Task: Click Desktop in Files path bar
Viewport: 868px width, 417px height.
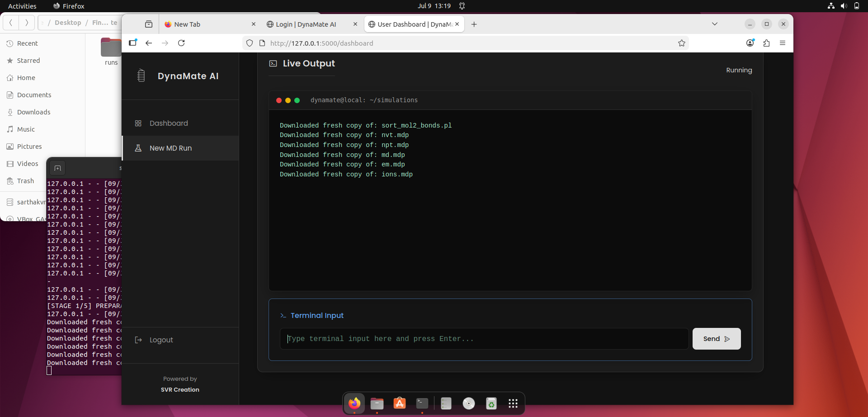Action: [68, 23]
